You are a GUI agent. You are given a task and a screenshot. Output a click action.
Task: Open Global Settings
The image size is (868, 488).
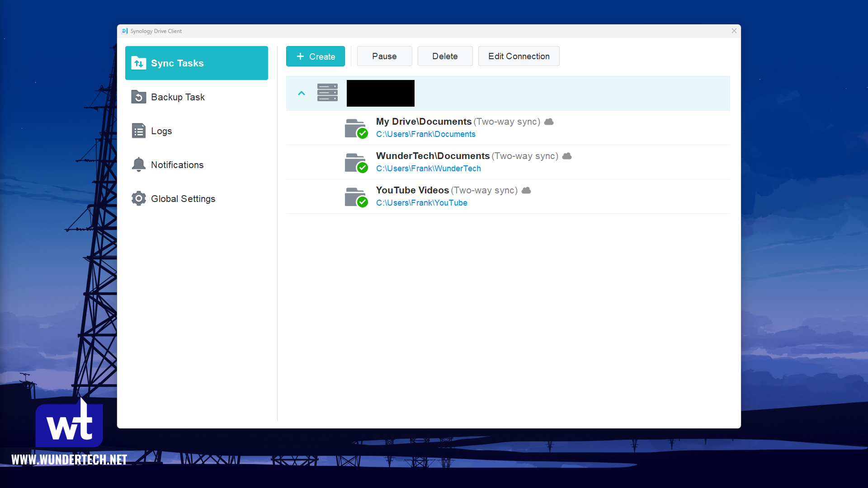pos(196,199)
